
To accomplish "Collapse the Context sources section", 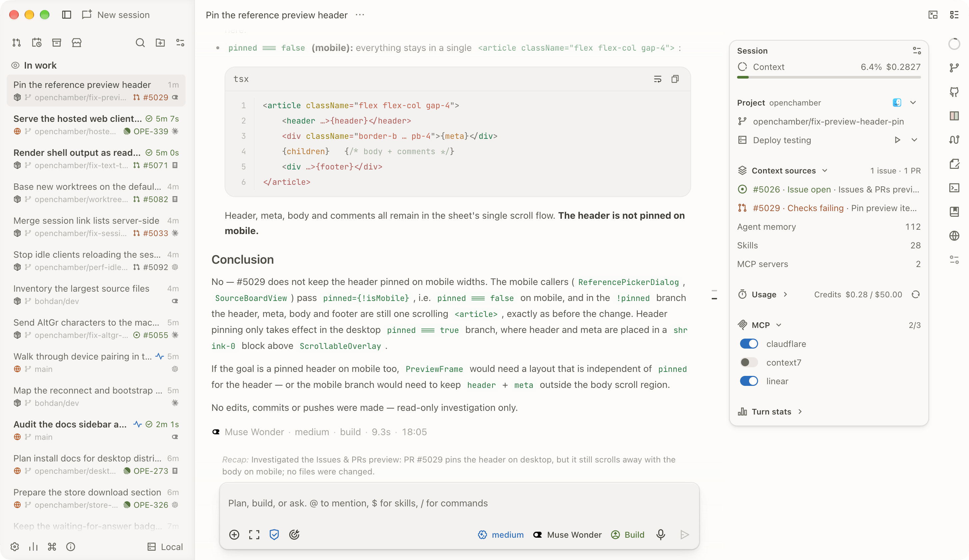I will point(783,170).
